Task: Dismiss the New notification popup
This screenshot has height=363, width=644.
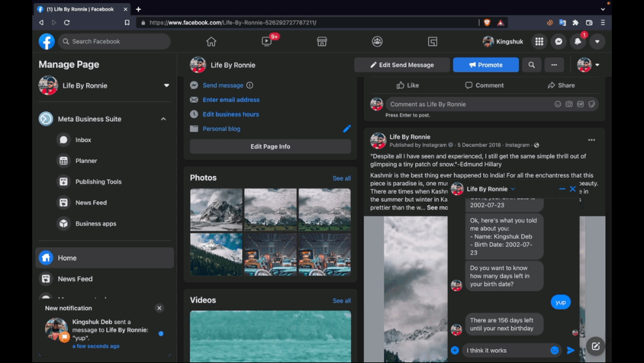Action: (159, 308)
